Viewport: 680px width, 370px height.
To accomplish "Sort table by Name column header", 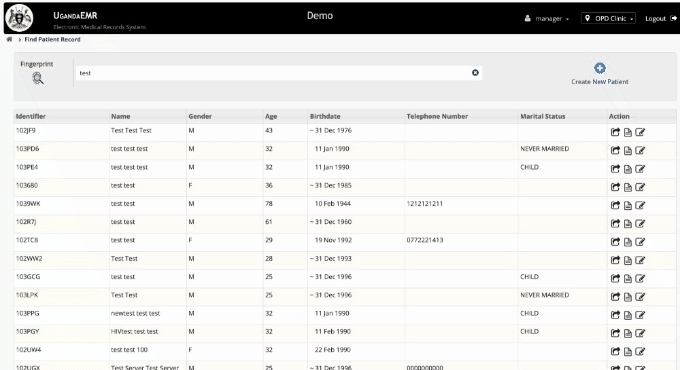I will click(121, 116).
